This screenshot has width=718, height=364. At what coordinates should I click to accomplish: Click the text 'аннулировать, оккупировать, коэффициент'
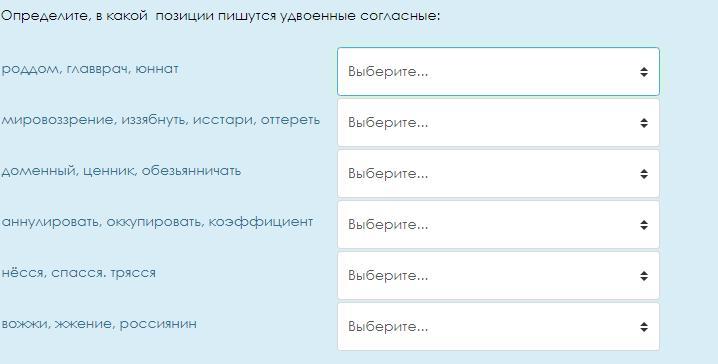[x=157, y=222]
